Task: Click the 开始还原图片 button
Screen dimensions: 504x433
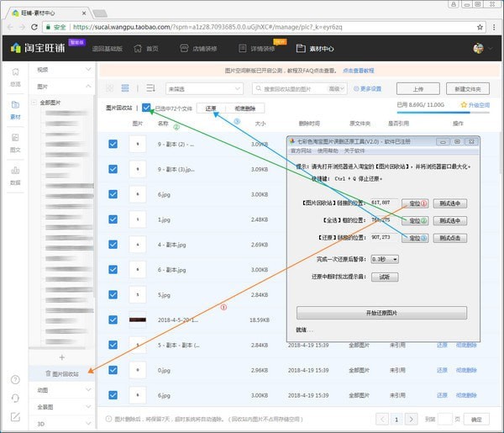Action: pos(381,313)
